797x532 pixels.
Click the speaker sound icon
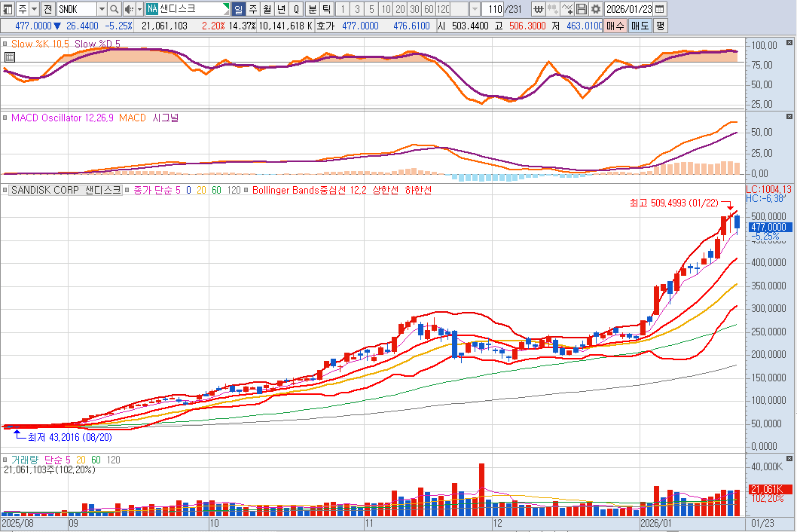128,9
